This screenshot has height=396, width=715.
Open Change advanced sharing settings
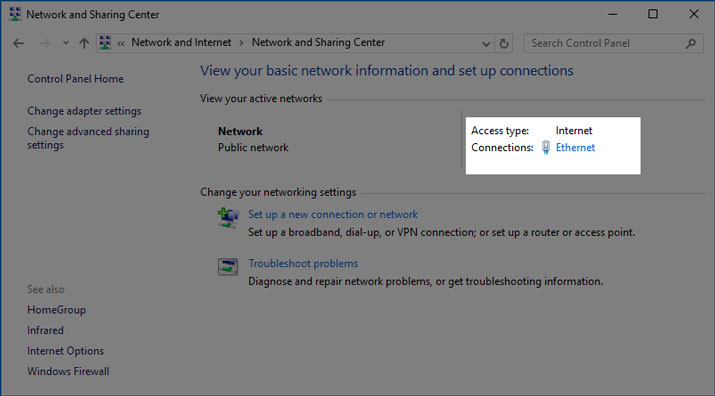point(88,138)
